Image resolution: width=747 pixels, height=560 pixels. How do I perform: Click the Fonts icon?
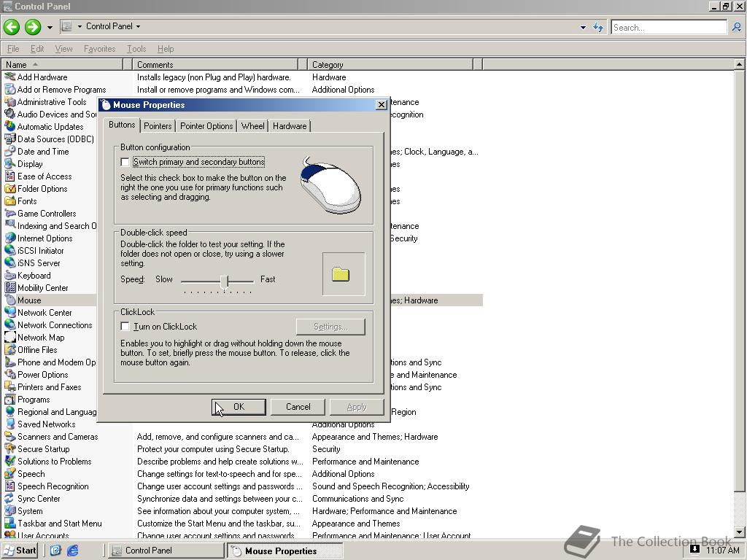(x=9, y=201)
